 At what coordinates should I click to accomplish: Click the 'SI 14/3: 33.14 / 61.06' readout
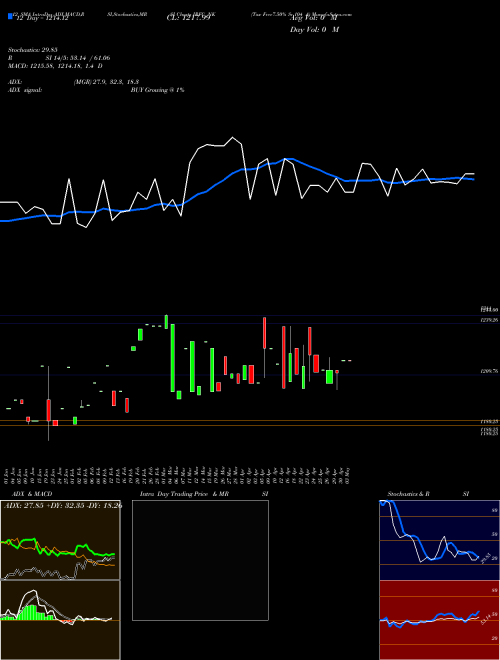(x=78, y=58)
